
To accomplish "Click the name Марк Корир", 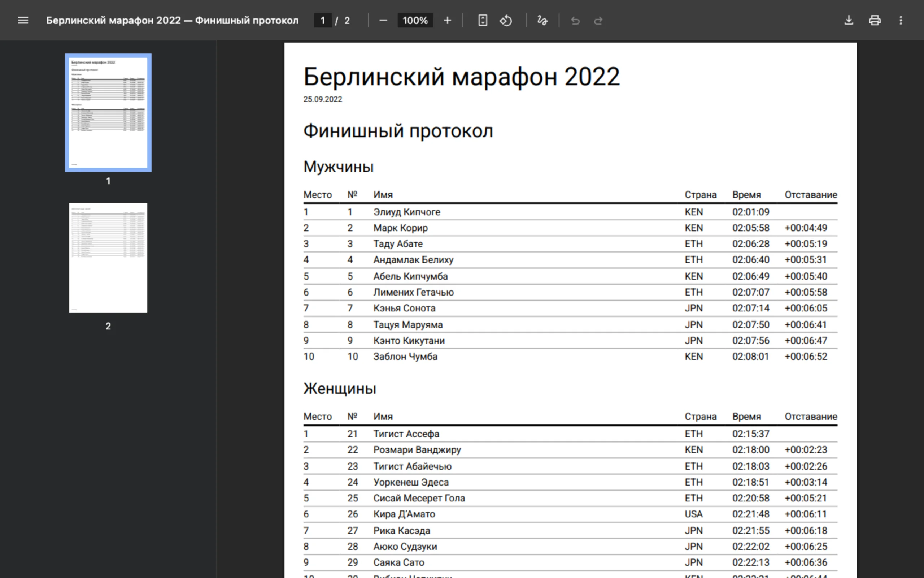I will [x=401, y=228].
